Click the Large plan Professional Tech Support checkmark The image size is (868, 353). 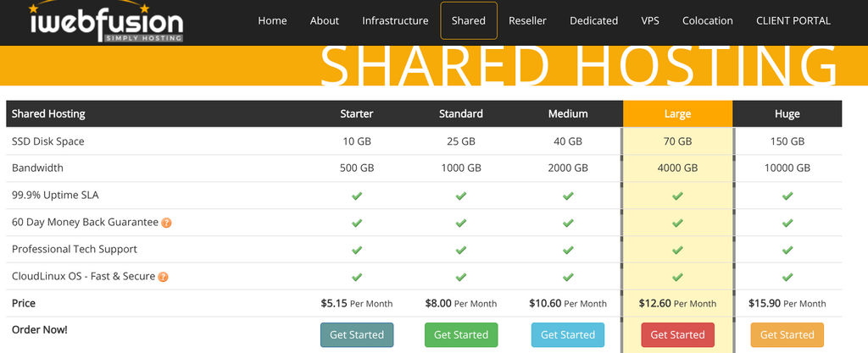[677, 250]
